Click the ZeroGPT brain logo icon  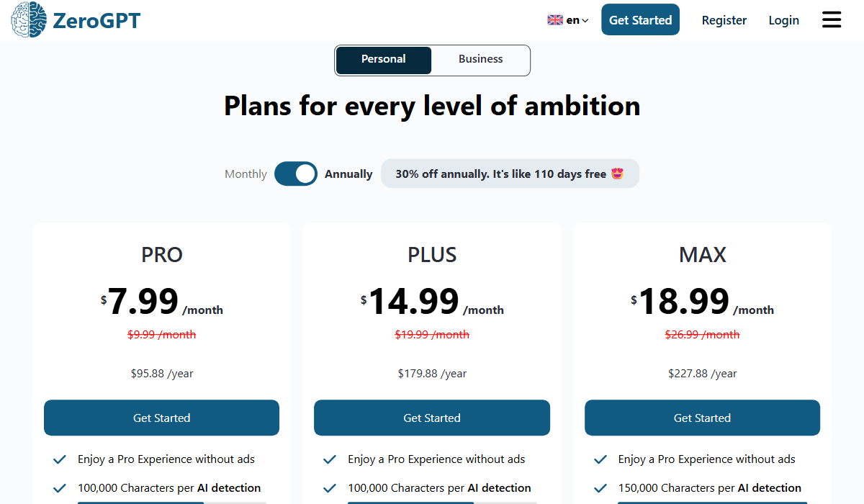[x=28, y=20]
